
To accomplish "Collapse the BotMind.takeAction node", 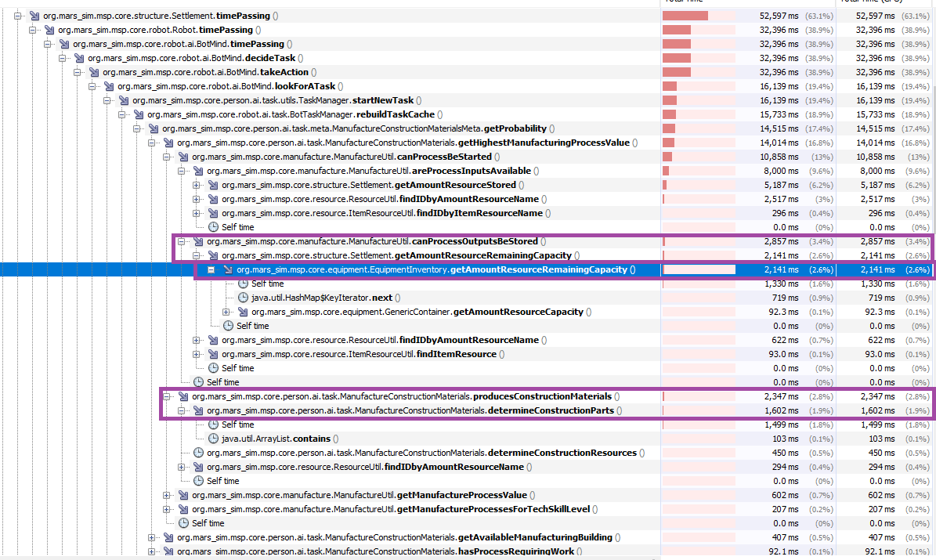I will [78, 72].
